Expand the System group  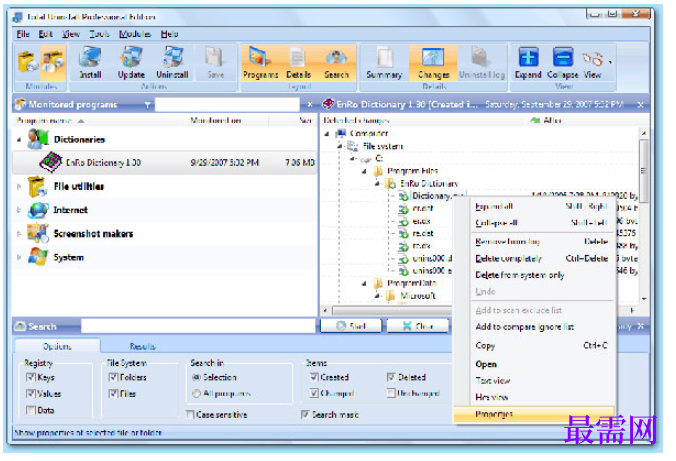click(19, 257)
